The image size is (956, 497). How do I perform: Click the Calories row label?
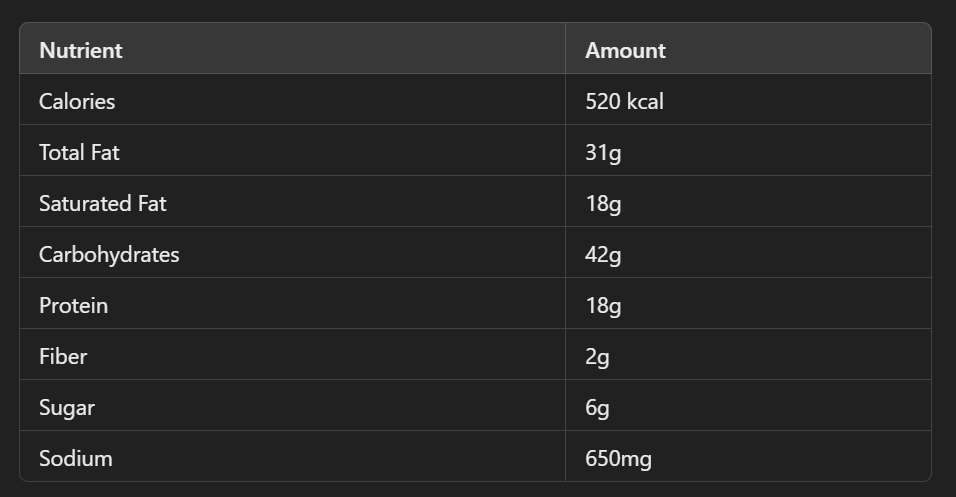click(77, 101)
